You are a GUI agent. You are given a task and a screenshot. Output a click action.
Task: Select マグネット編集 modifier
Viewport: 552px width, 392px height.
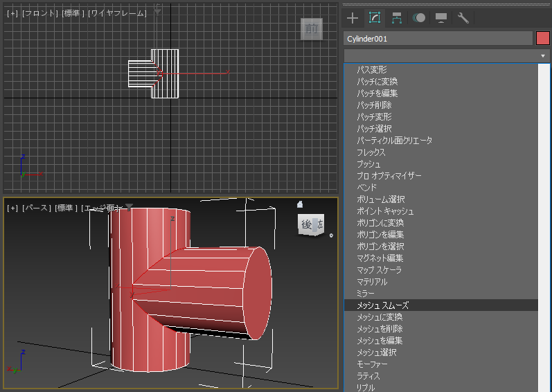tap(440, 258)
